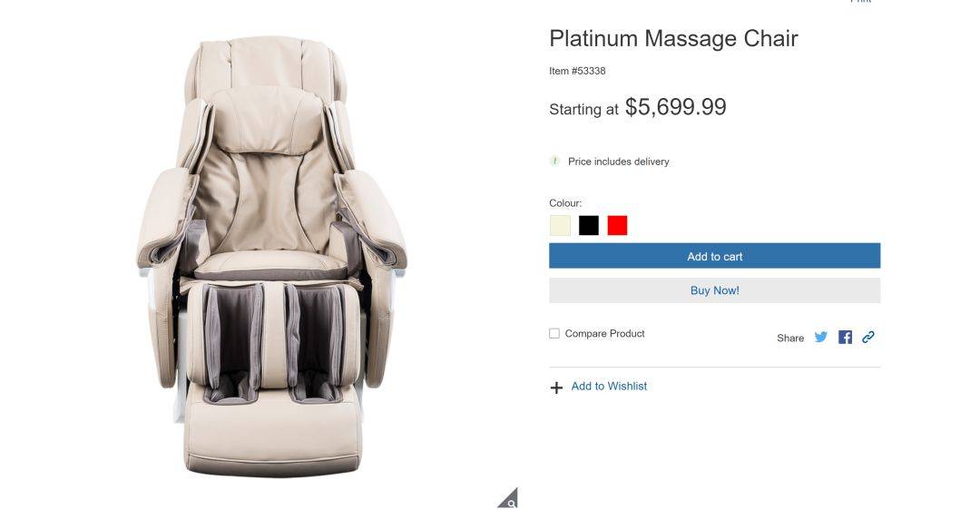Click the $5,699.99 price
The width and height of the screenshot is (980, 520).
pos(676,107)
